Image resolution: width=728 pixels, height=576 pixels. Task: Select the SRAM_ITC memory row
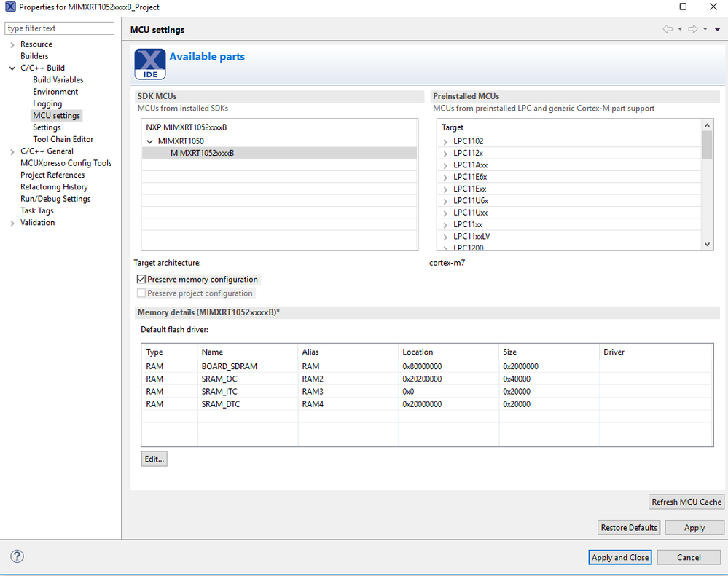427,392
